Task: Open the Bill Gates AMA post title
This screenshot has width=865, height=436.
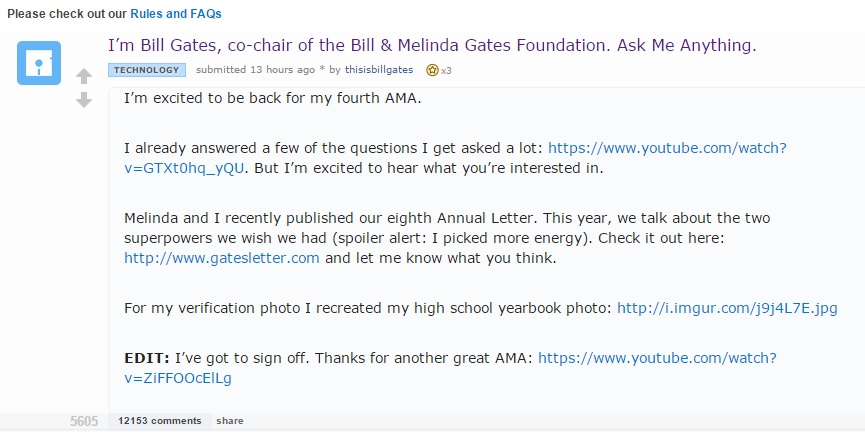Action: pos(432,46)
